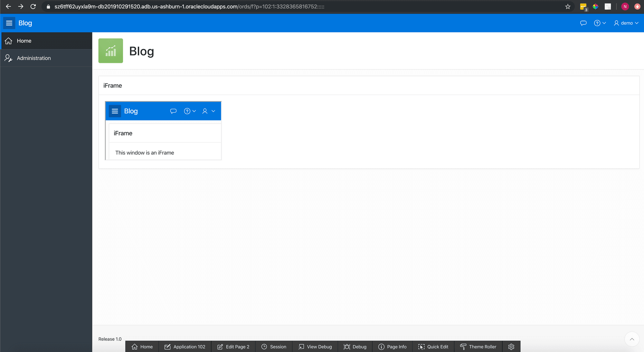Open developer toolbar settings gear
Image resolution: width=644 pixels, height=352 pixels.
pos(511,347)
